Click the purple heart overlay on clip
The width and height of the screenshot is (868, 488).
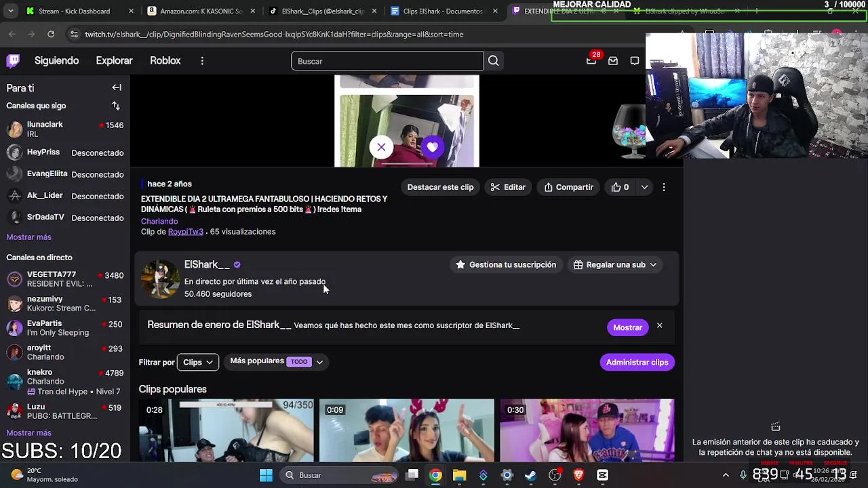click(432, 147)
